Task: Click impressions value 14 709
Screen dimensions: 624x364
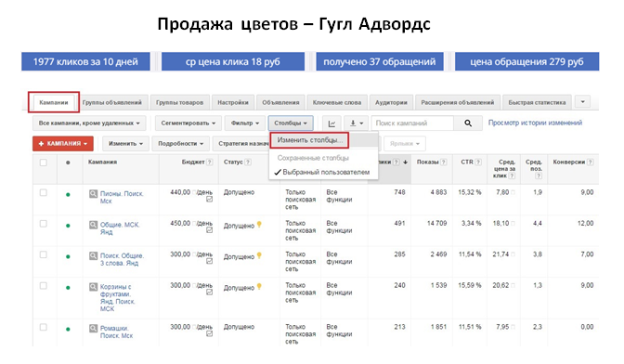Action: click(436, 224)
